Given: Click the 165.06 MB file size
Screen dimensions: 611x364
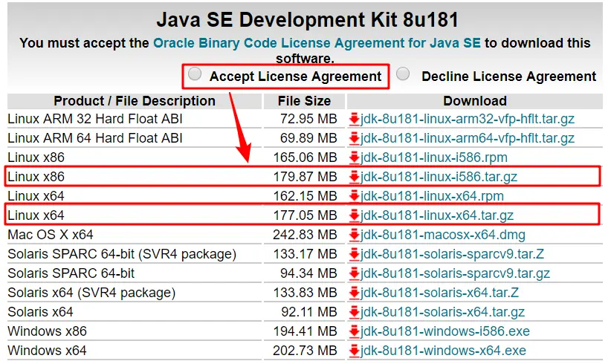Looking at the screenshot, I should click(x=305, y=157).
